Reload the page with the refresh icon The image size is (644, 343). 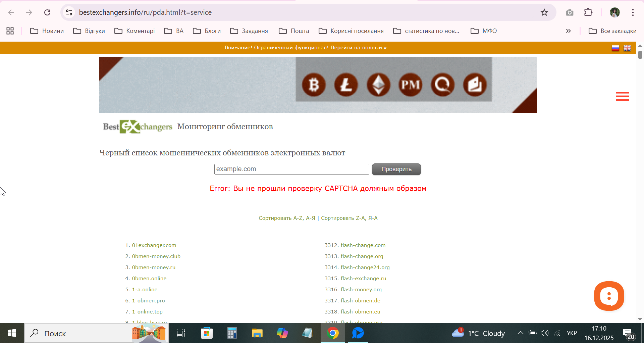[x=47, y=12]
